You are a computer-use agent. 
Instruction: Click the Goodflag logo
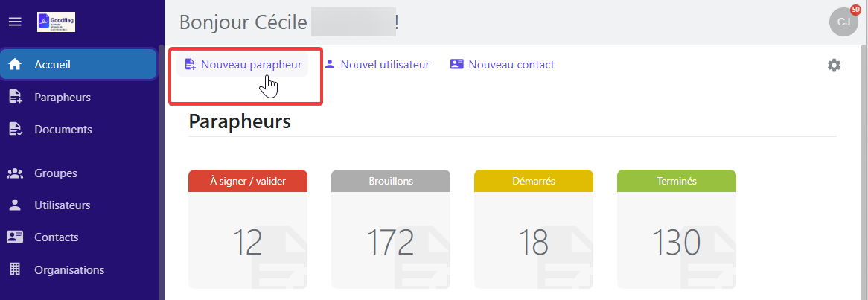[56, 22]
